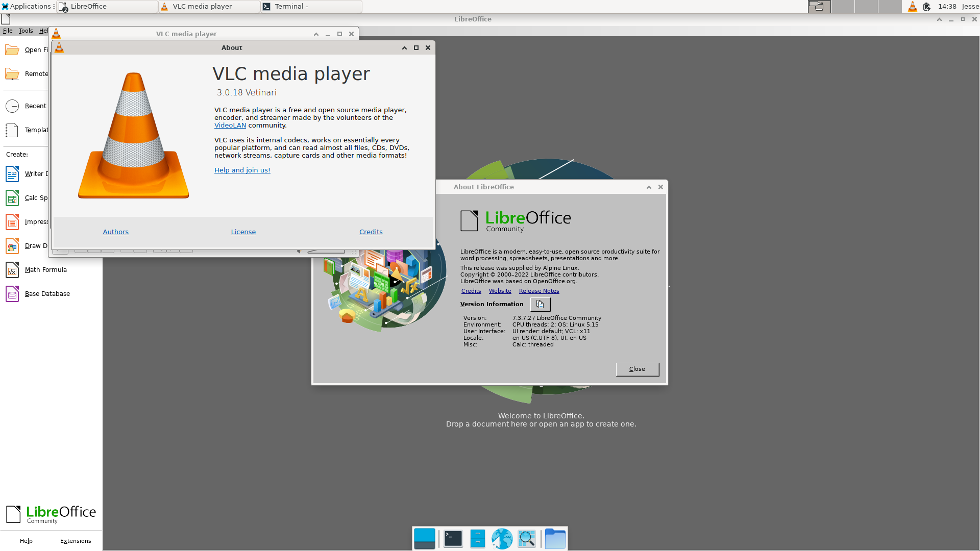980x551 pixels.
Task: Click the '3.0.18 Vetinari' version text
Action: pos(247,93)
